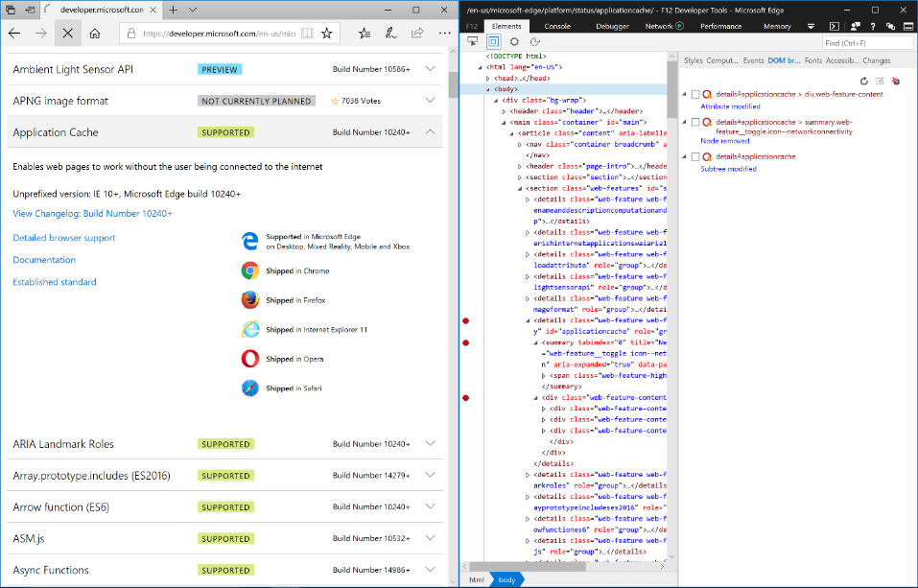This screenshot has height=588, width=918.
Task: Open the Hub via the favorites list icon
Action: tap(365, 33)
